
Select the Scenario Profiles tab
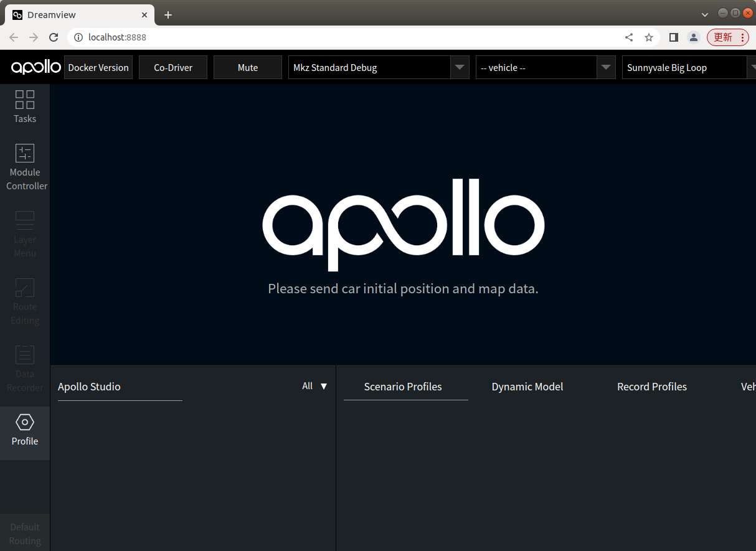403,387
